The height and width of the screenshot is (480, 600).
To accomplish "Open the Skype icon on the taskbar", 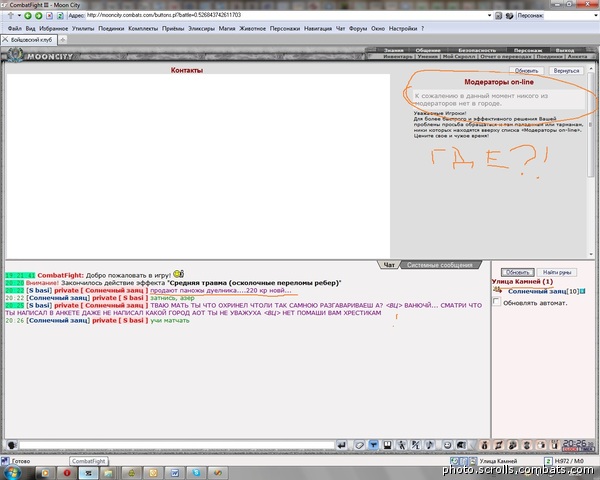I will pyautogui.click(x=197, y=473).
